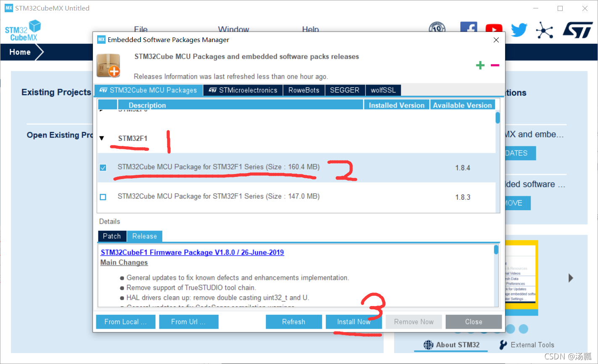Open the YouTube icon in main window
The width and height of the screenshot is (598, 364).
(x=494, y=29)
